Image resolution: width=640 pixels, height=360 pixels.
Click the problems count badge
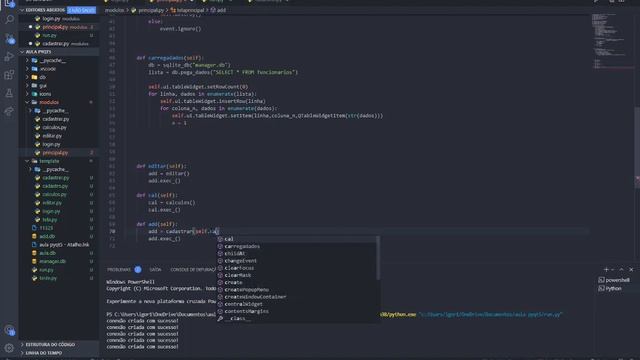click(x=138, y=269)
